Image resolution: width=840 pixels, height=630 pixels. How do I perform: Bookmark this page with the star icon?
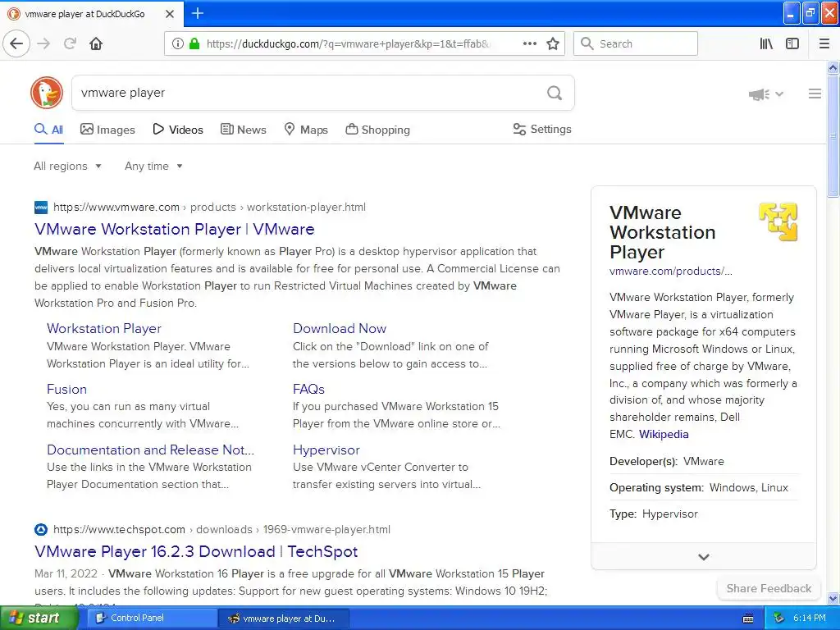(553, 43)
